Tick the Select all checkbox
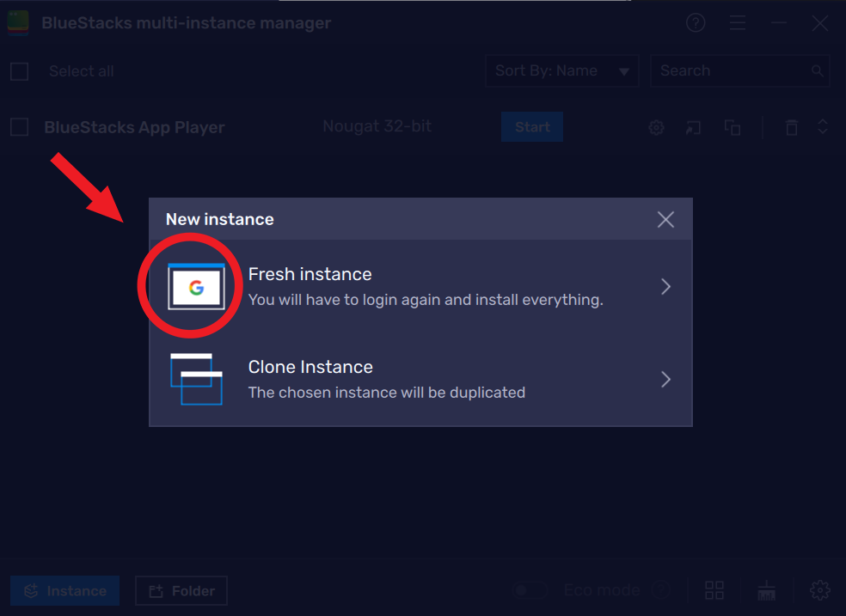This screenshot has height=616, width=846. [20, 71]
